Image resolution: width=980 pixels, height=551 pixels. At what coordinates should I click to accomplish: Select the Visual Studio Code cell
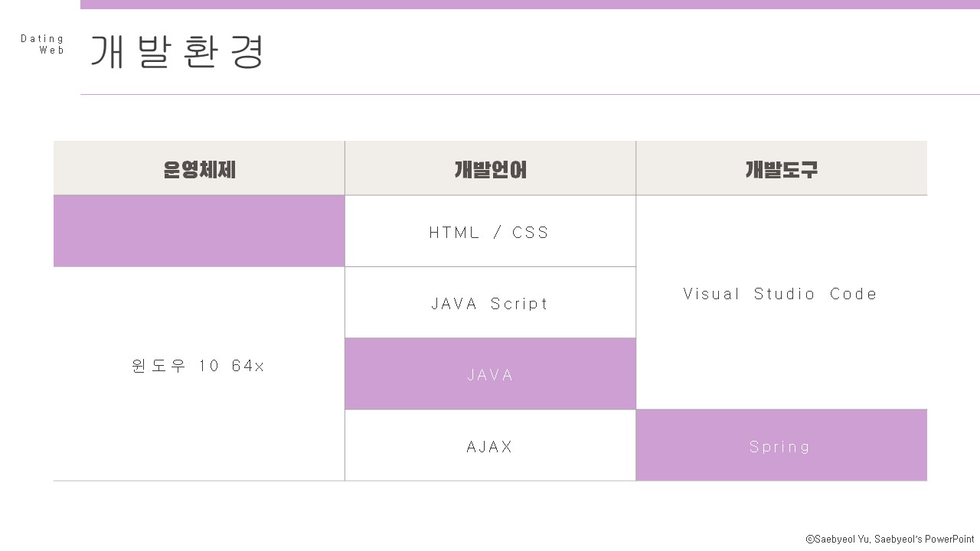tap(782, 302)
